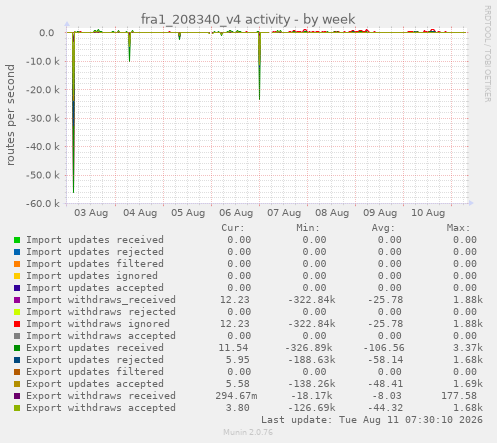
Task: Click the 'Export updates filtered' legend label
Action: [x=95, y=372]
